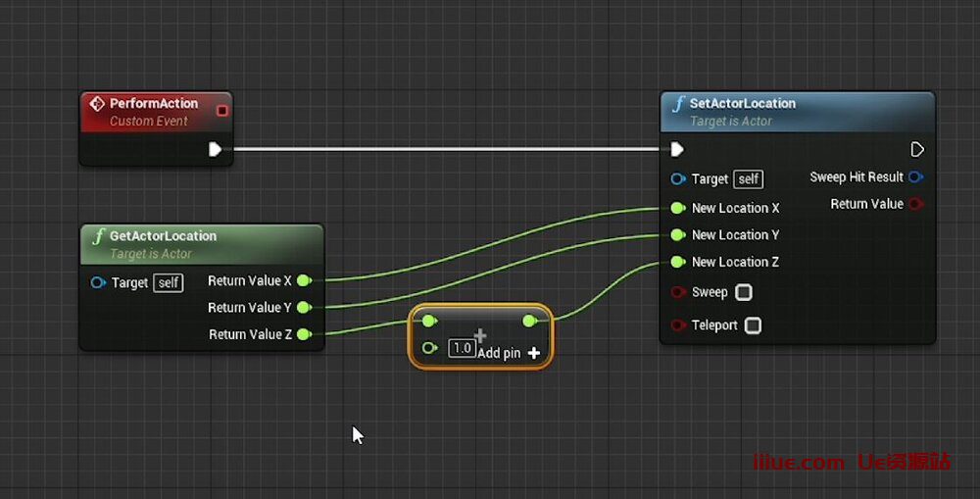
Task: Click the add node's output pin
Action: [x=529, y=321]
